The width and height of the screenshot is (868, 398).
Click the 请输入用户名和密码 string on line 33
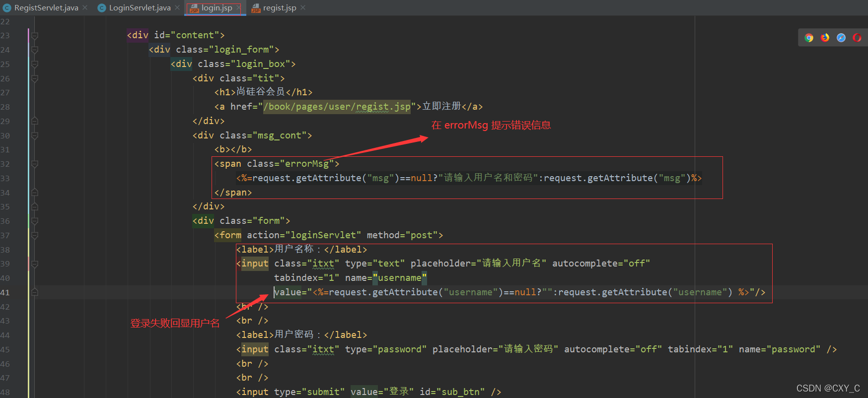488,178
